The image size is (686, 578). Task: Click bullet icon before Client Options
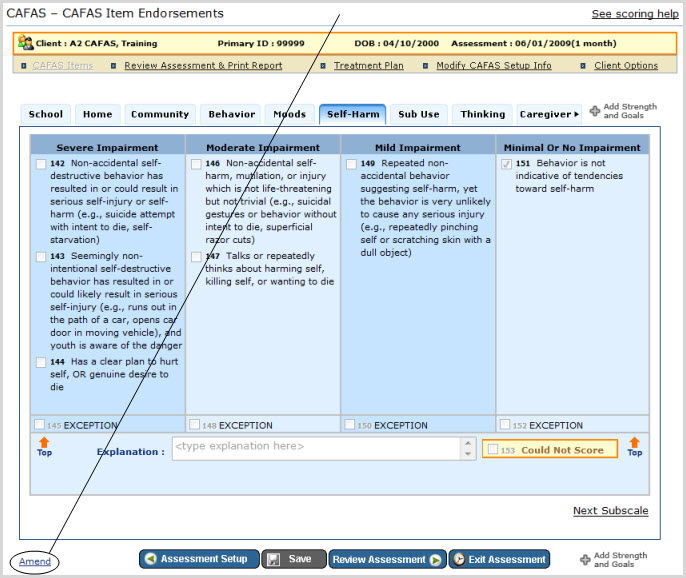583,66
